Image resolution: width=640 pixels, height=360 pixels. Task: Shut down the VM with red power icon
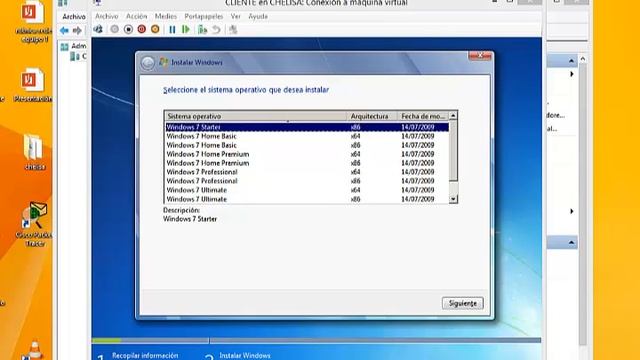coord(142,29)
